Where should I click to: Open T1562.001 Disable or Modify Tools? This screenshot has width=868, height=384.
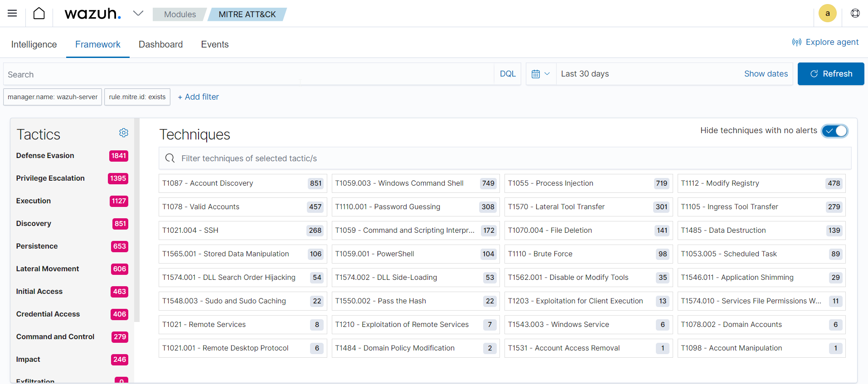588,278
